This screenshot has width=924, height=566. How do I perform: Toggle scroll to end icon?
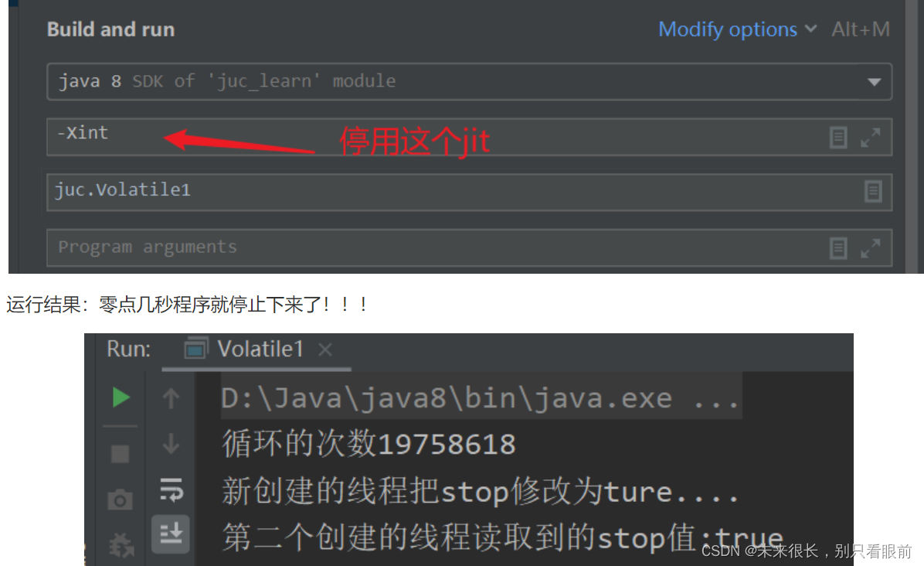click(171, 534)
